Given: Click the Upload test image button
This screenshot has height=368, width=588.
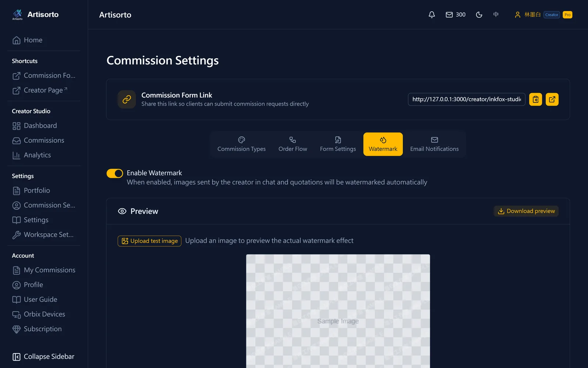Looking at the screenshot, I should 150,241.
